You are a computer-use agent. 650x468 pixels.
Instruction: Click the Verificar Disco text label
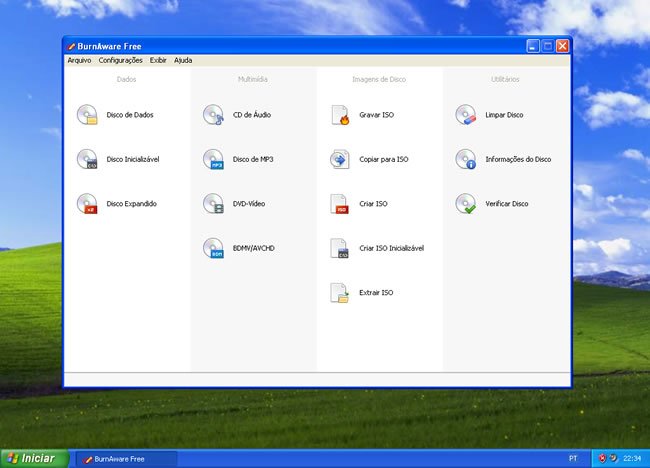507,204
